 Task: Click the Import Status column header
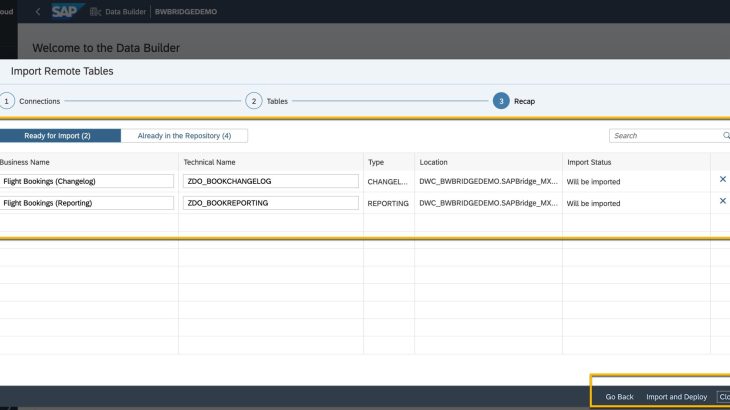589,162
